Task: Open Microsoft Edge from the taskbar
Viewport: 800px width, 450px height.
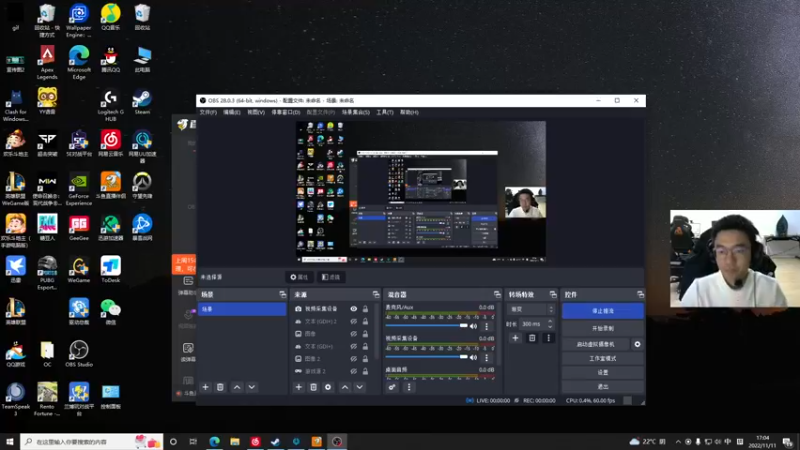Action: point(214,442)
